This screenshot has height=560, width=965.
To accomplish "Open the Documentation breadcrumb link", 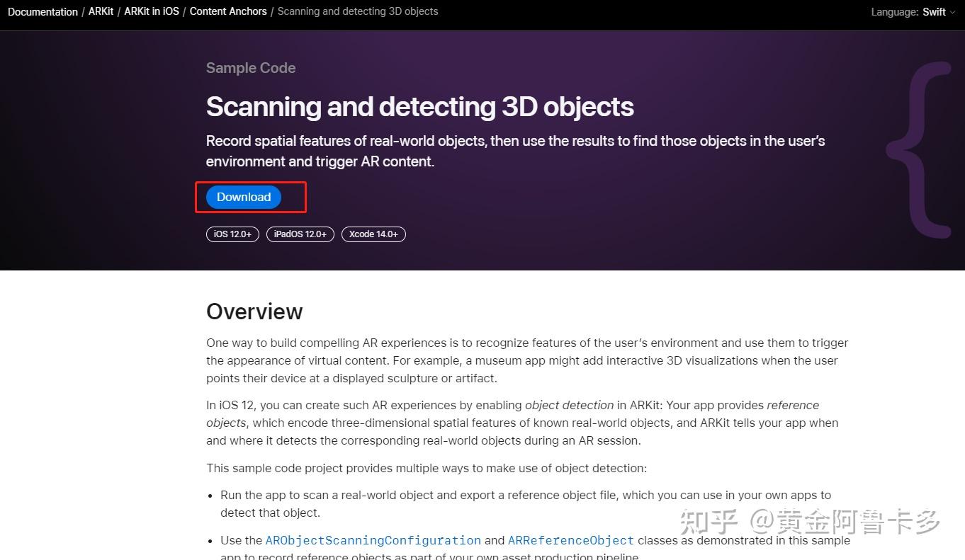I will tap(43, 11).
